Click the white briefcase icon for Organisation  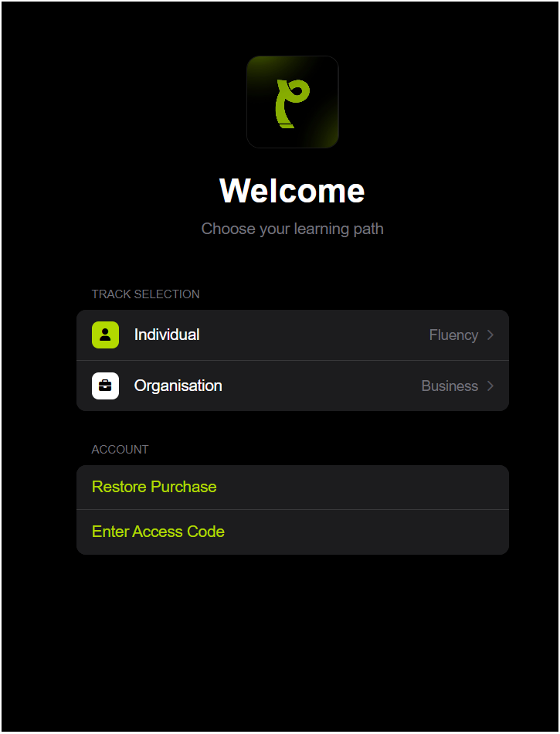pos(105,386)
